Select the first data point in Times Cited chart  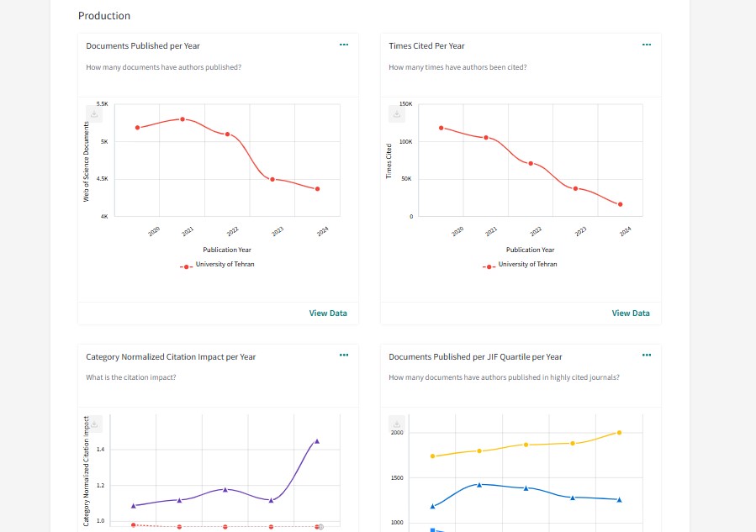[441, 128]
